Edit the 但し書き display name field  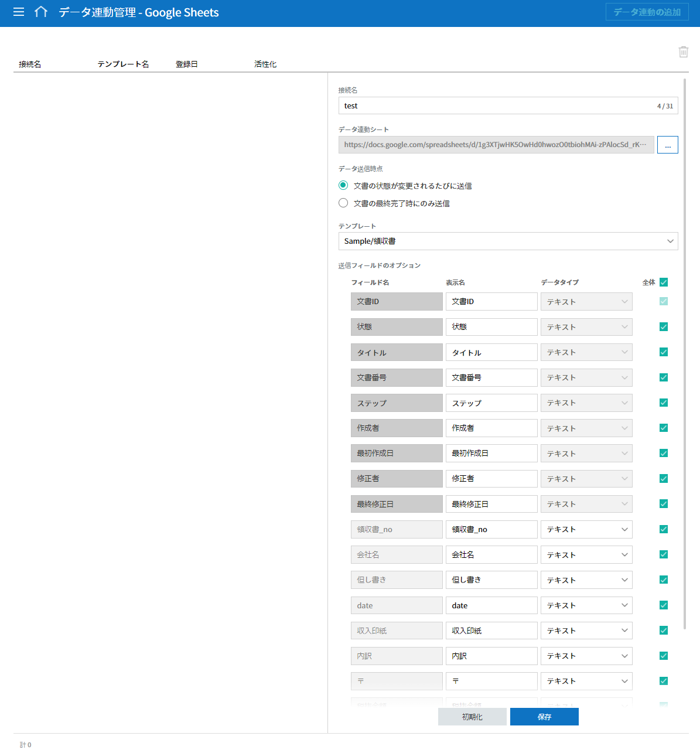(491, 580)
